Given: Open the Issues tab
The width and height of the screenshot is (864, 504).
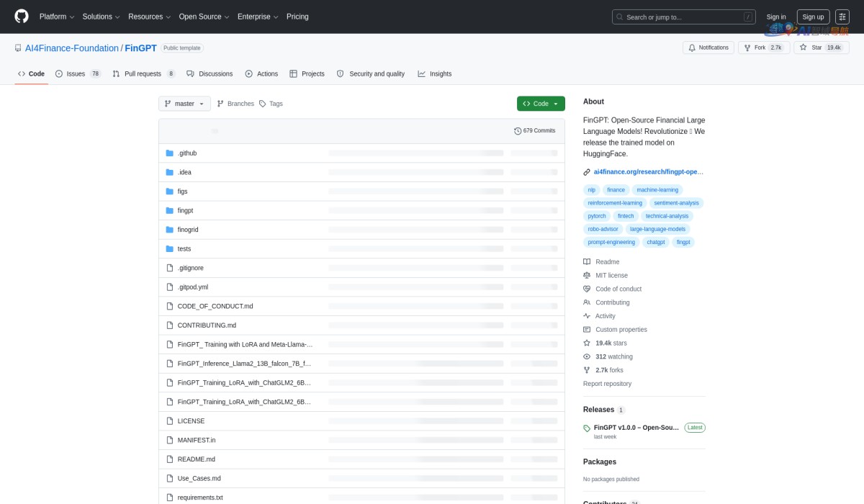Looking at the screenshot, I should pyautogui.click(x=78, y=73).
